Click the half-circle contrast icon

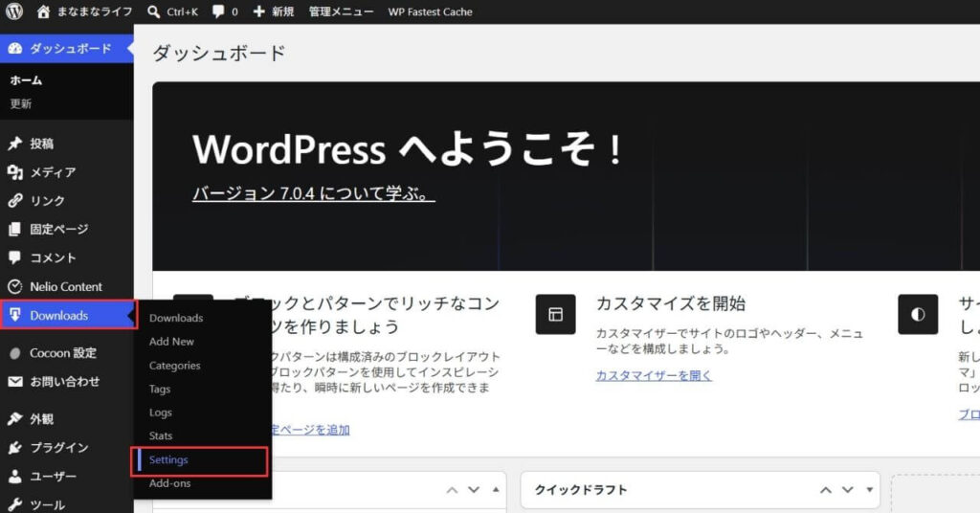pos(918,314)
